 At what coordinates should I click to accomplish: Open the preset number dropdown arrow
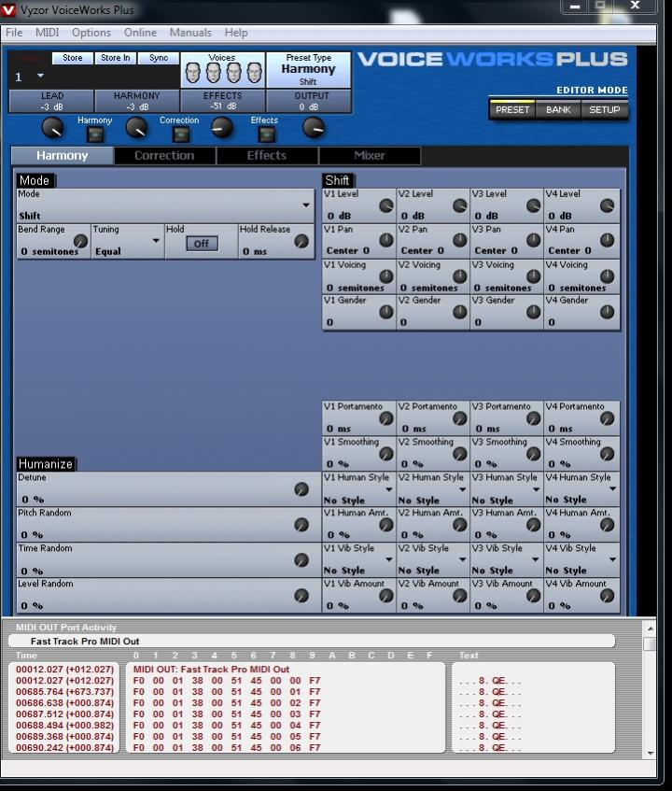[40, 76]
